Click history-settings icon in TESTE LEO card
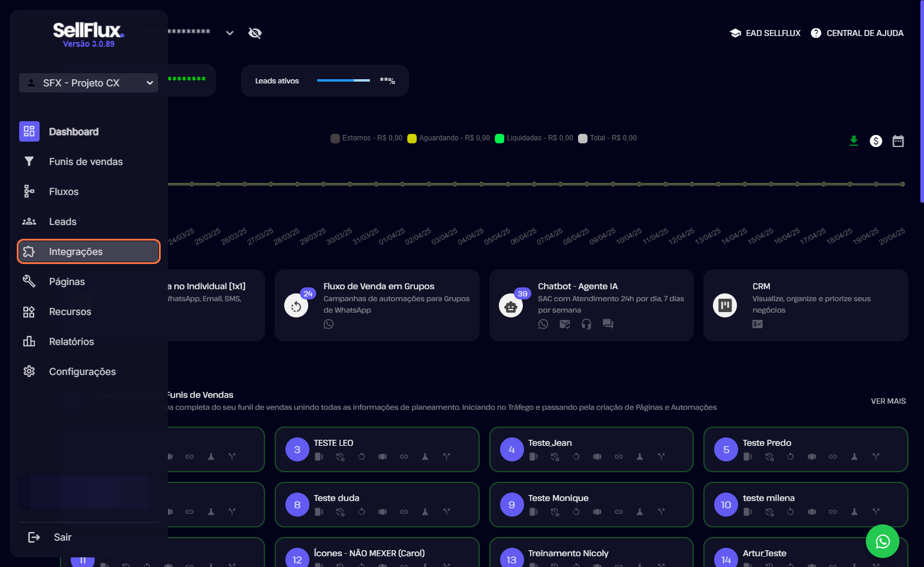924x567 pixels. click(341, 457)
